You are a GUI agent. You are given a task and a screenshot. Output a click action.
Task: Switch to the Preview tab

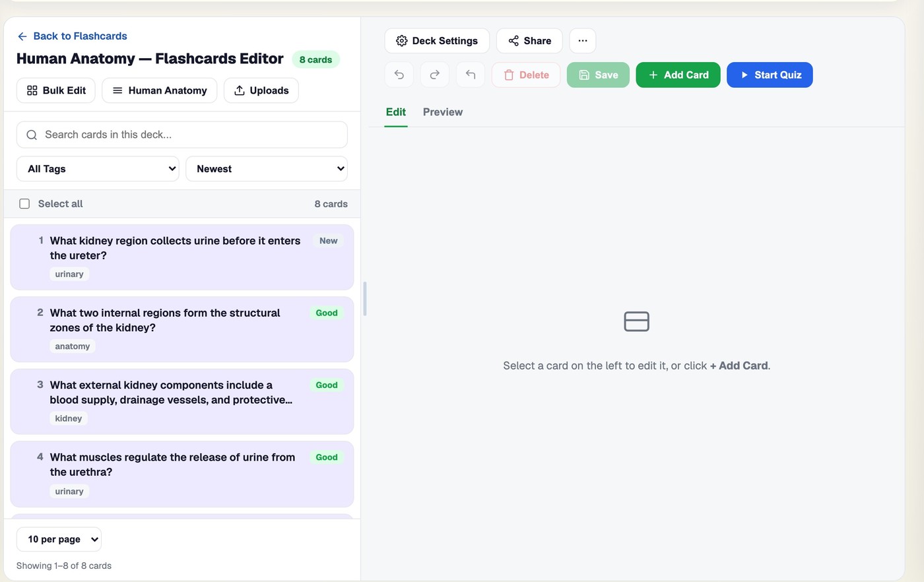(443, 112)
